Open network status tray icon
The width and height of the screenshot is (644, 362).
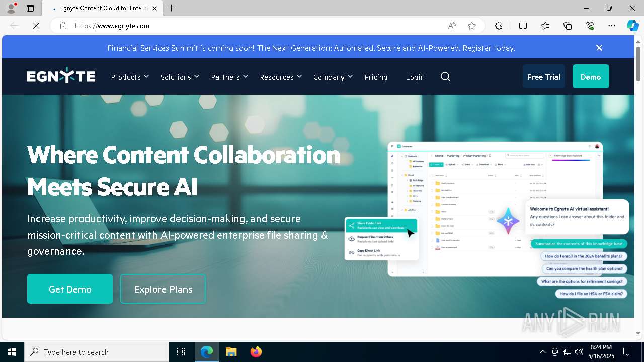coord(567,352)
